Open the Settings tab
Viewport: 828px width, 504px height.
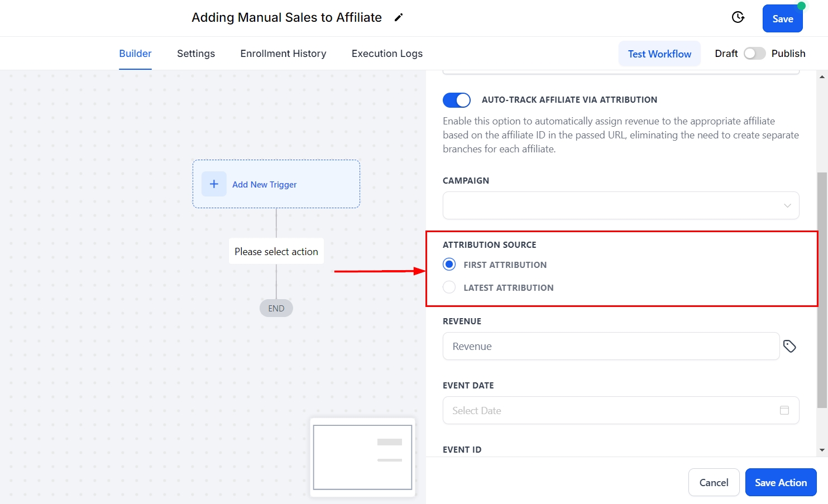click(x=196, y=54)
